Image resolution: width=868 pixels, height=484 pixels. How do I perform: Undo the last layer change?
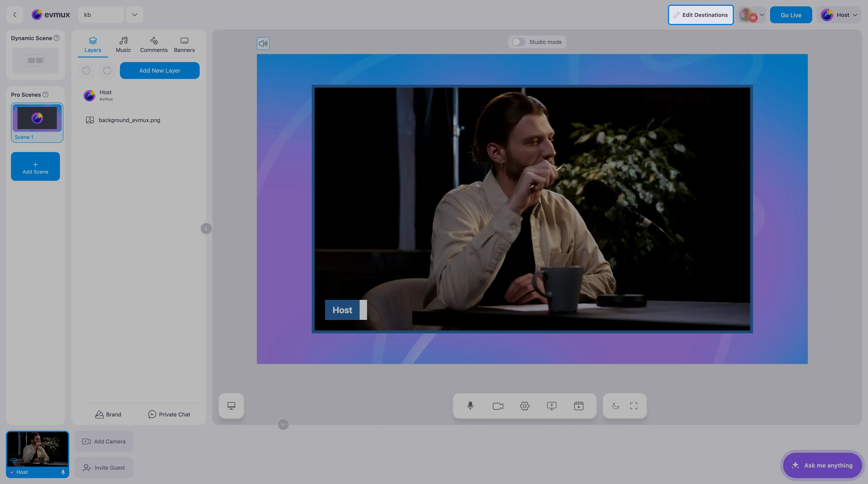(86, 71)
